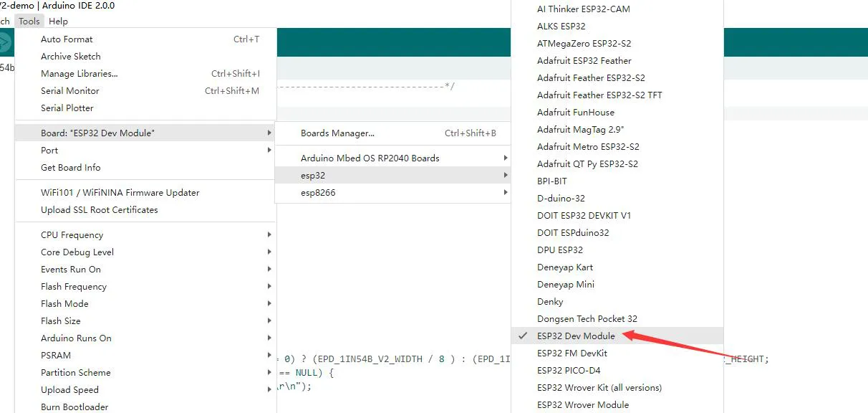Select the checked ESP32 Dev Module board
This screenshot has width=868, height=413.
(x=617, y=336)
